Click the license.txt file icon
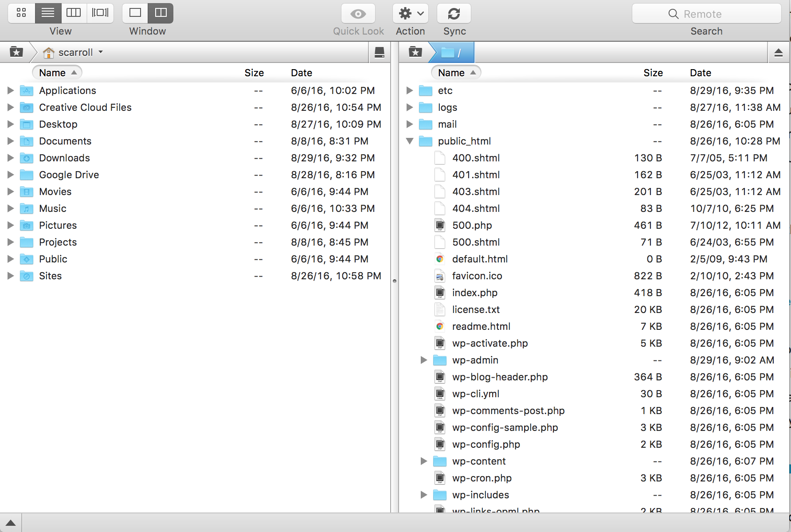Image resolution: width=791 pixels, height=532 pixels. (440, 309)
